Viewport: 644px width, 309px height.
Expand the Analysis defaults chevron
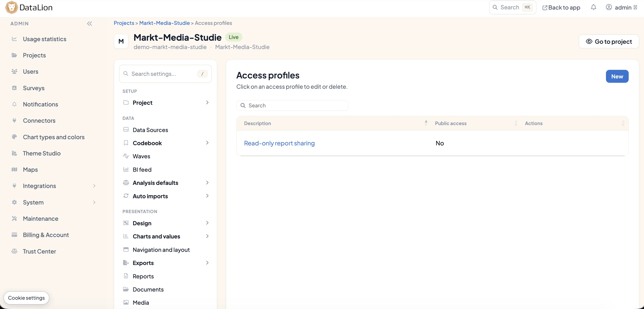tap(207, 183)
